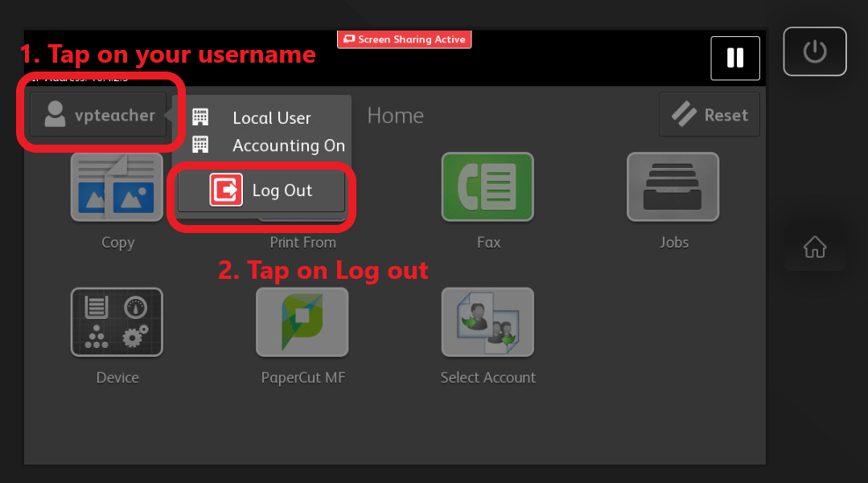Open the Select Account icon
The width and height of the screenshot is (868, 483).
(x=487, y=322)
